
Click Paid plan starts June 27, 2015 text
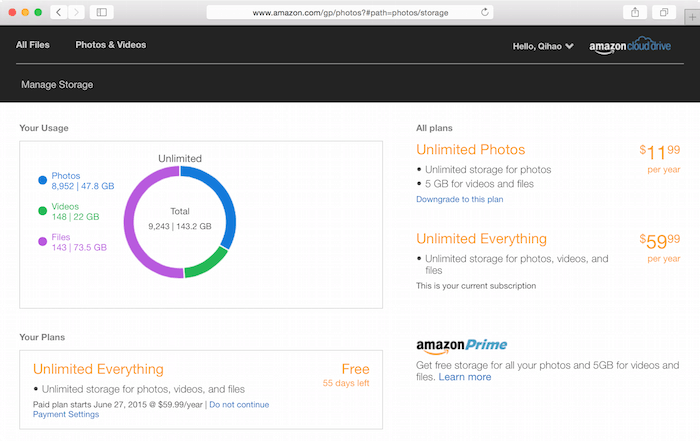[x=117, y=404]
